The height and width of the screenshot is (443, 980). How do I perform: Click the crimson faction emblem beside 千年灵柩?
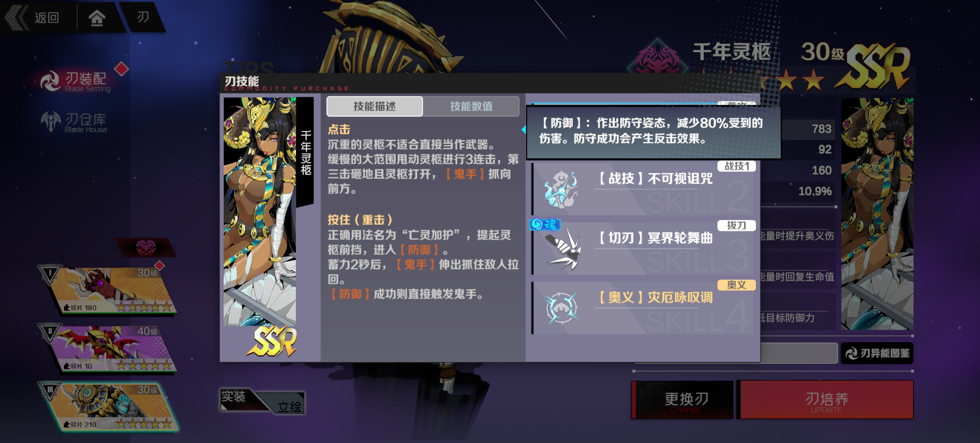[x=657, y=57]
